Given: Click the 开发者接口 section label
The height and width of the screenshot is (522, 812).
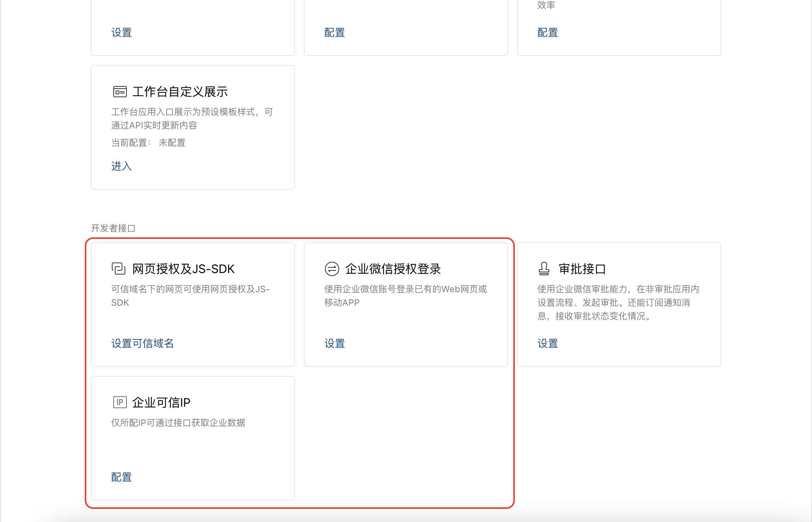Looking at the screenshot, I should [x=113, y=228].
